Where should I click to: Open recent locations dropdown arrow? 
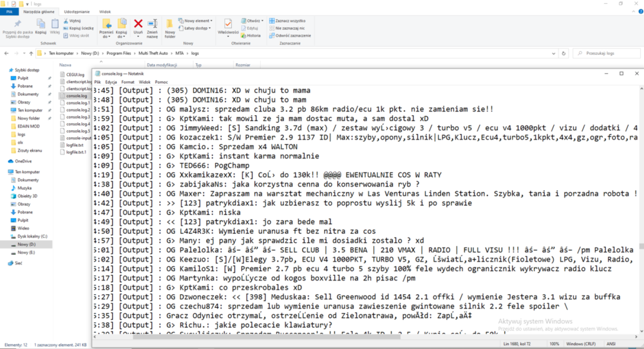[24, 53]
